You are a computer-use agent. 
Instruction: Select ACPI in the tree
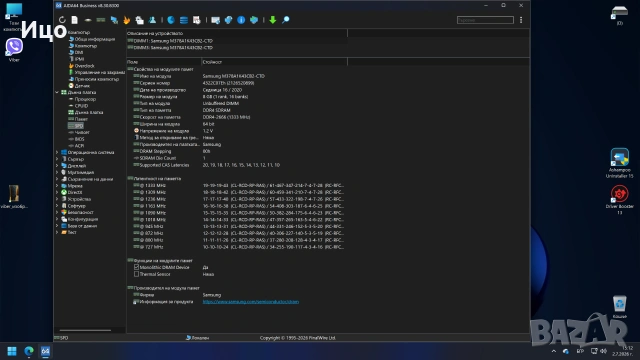(76, 146)
